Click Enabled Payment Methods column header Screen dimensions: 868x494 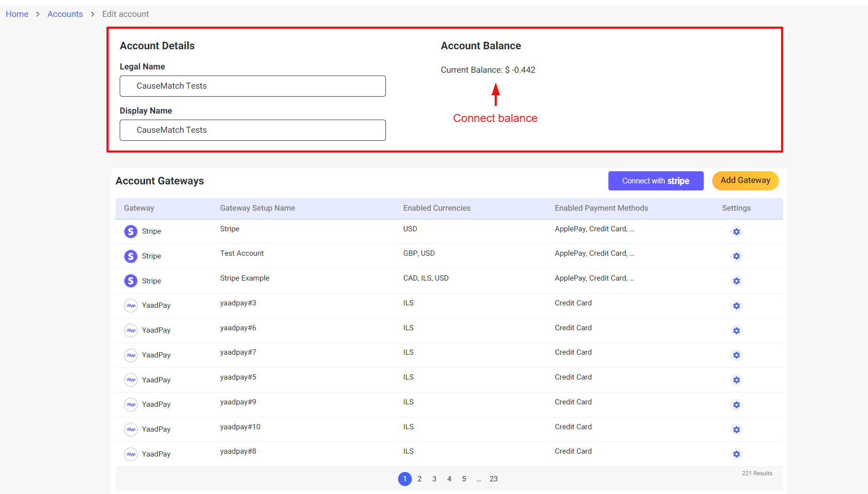(601, 208)
